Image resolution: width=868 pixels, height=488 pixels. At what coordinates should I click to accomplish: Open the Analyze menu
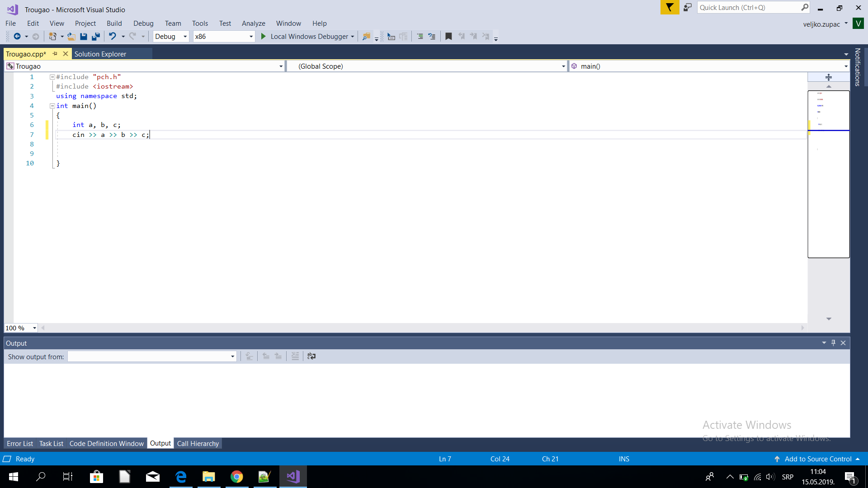pos(253,23)
